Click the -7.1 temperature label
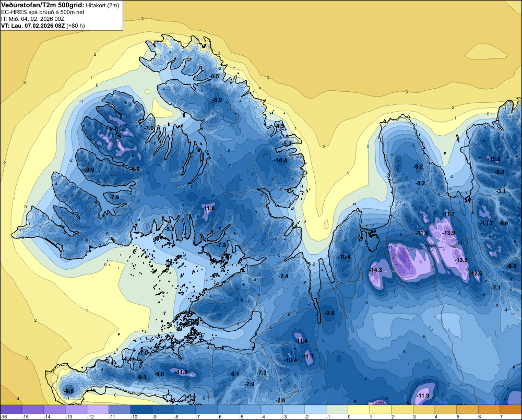Screen dimensions: 522x420 point(496,287)
